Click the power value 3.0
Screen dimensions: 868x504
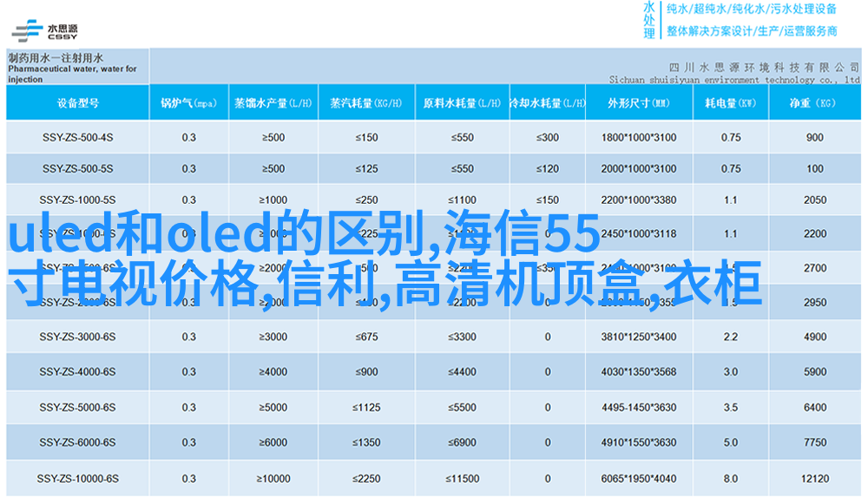tap(731, 372)
